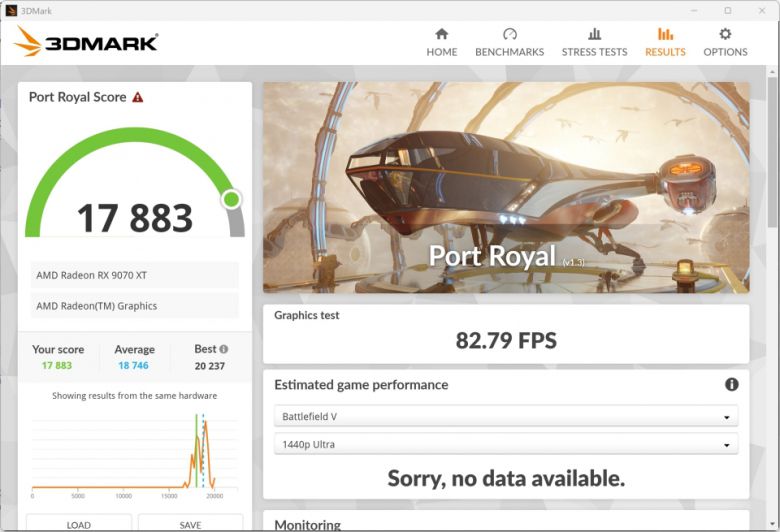Go to the BENCHMARKS tab label
This screenshot has height=532, width=780.
[509, 52]
